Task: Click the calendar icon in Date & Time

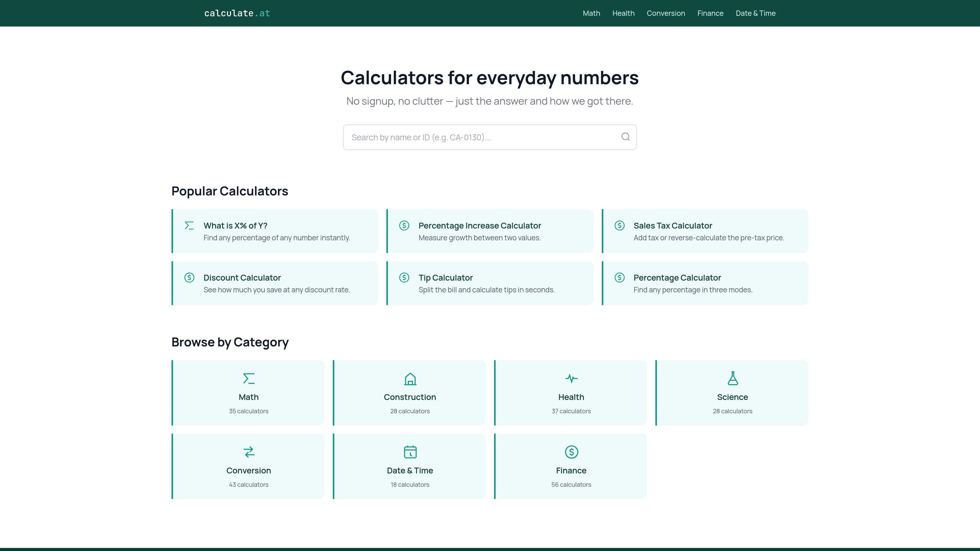Action: click(410, 452)
